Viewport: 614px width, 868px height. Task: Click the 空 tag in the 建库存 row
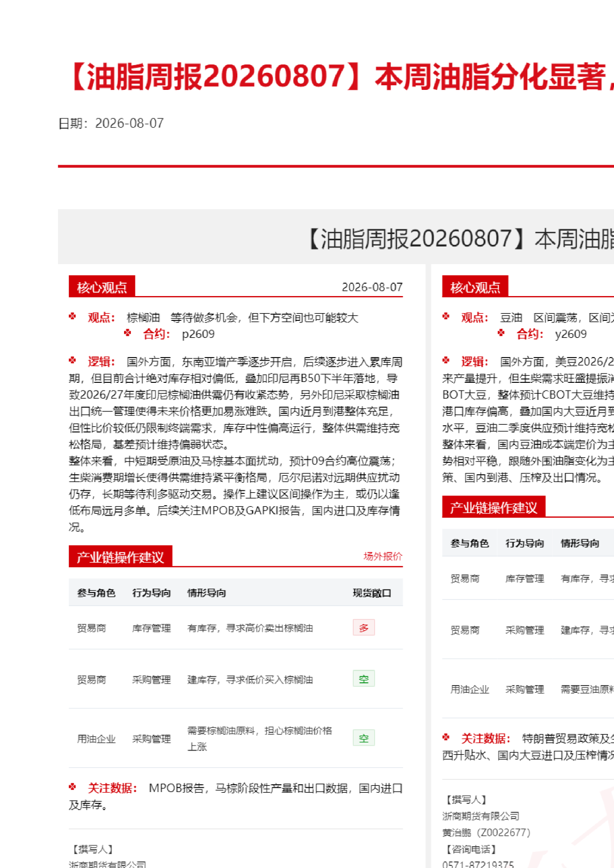(x=364, y=679)
